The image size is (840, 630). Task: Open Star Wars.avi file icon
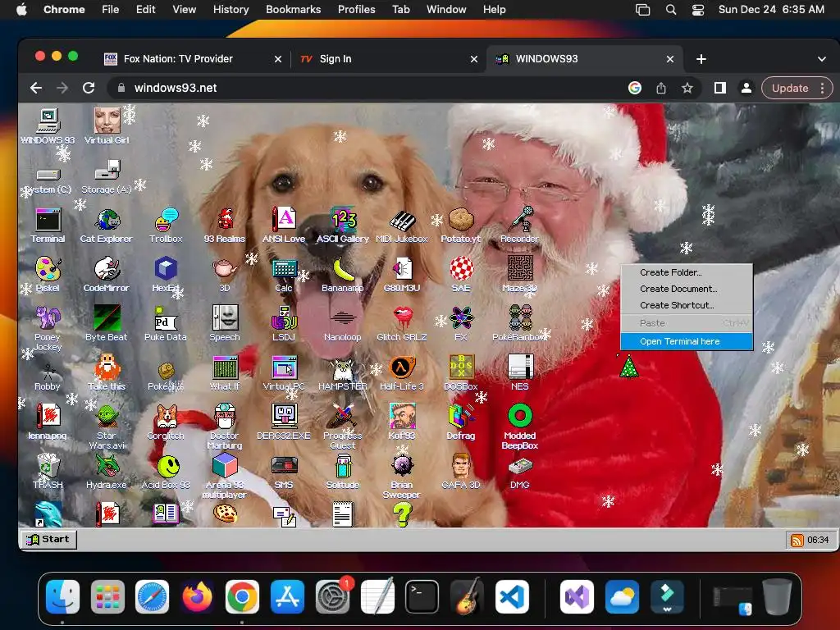click(x=106, y=427)
